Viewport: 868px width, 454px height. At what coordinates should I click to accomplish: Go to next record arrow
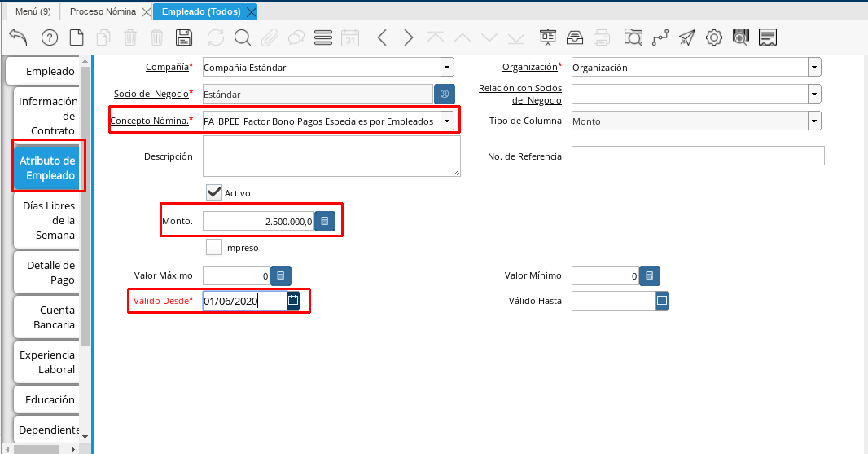[x=409, y=37]
